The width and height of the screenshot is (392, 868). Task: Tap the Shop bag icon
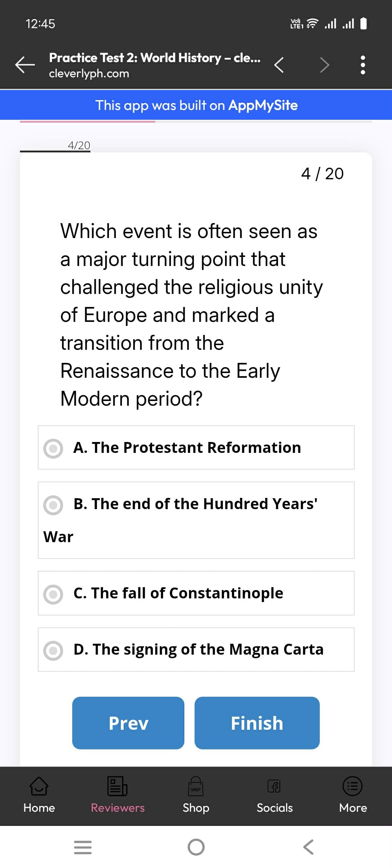coord(196,786)
